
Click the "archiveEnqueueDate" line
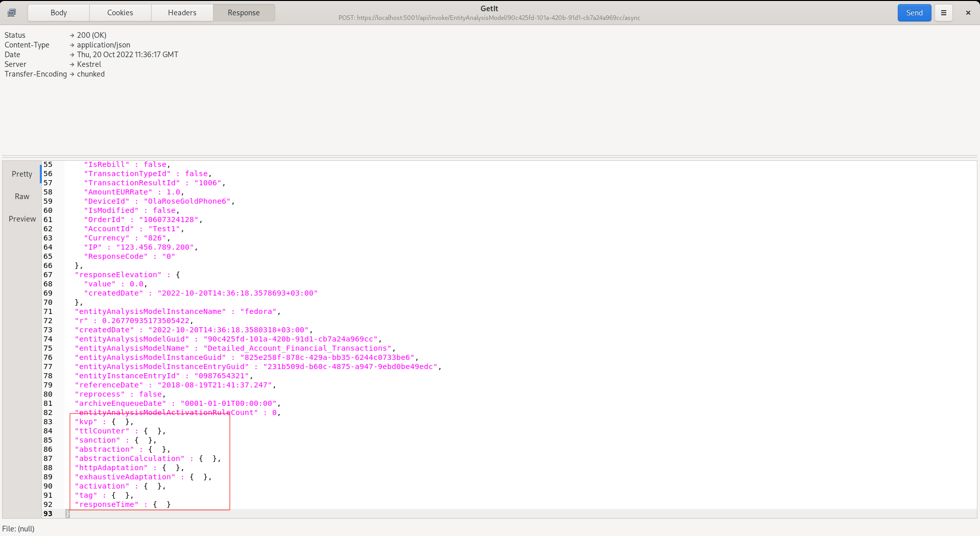click(x=178, y=403)
